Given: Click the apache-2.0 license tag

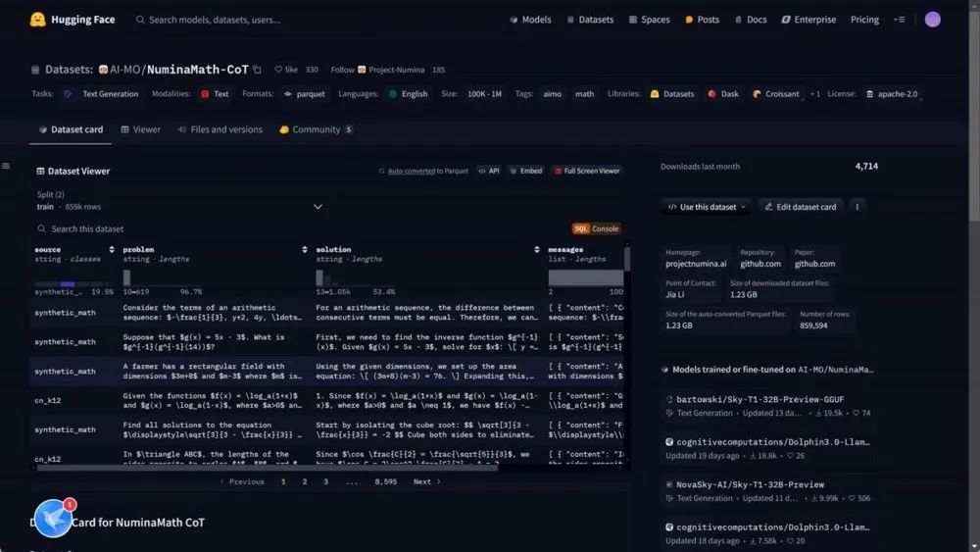Looking at the screenshot, I should (892, 94).
